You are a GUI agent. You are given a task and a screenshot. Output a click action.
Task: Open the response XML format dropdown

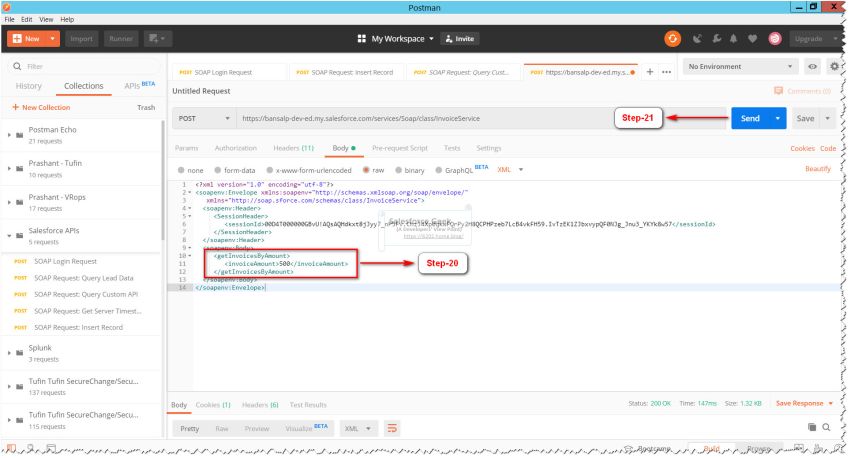click(357, 428)
